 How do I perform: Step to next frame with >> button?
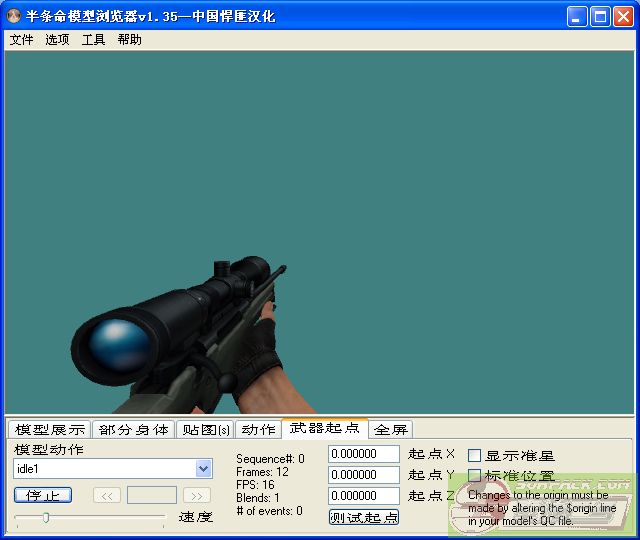pos(197,496)
